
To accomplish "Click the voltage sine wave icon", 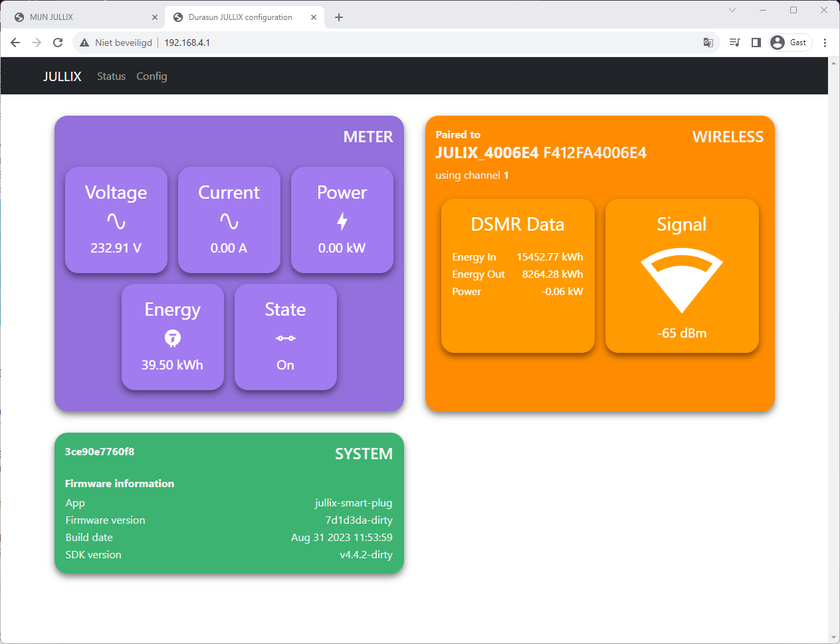I will [x=116, y=221].
